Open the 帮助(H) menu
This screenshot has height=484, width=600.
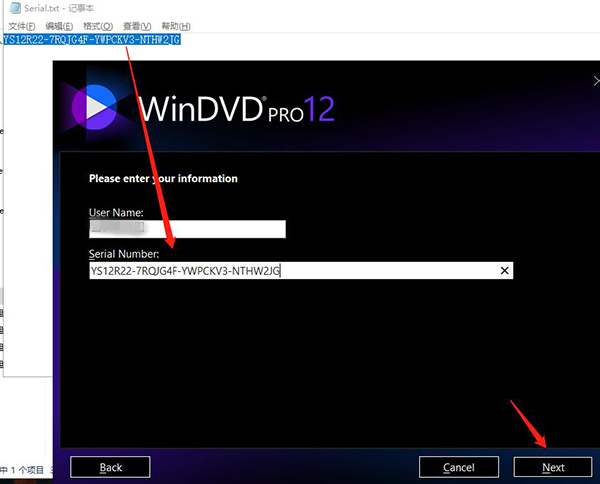(x=175, y=25)
